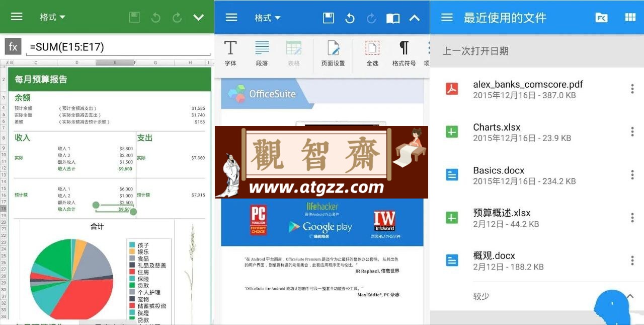Select cell with value $7,915
Screen dimensions: 644x325
pos(198,195)
